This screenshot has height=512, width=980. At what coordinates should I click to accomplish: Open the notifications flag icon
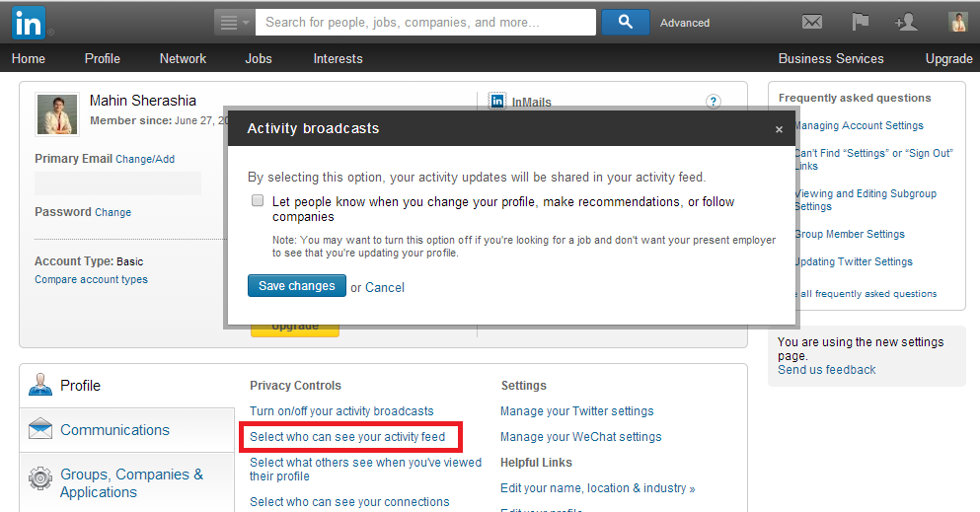click(x=860, y=22)
